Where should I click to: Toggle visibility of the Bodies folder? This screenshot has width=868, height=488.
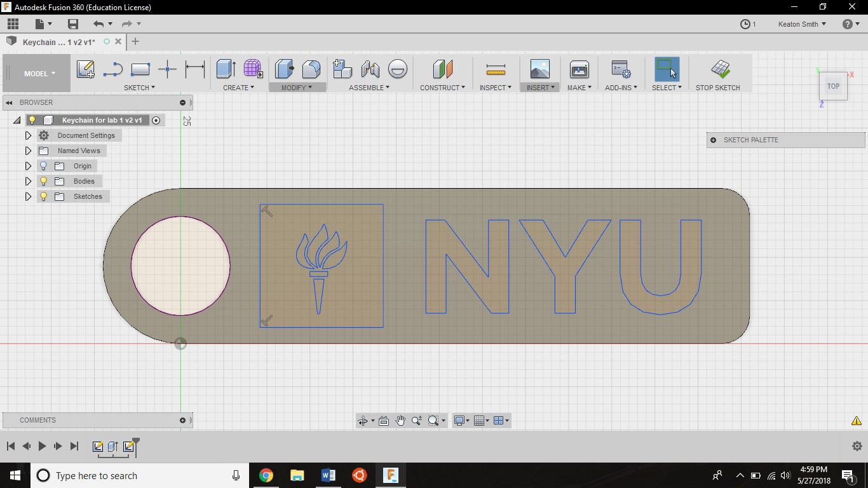(44, 181)
